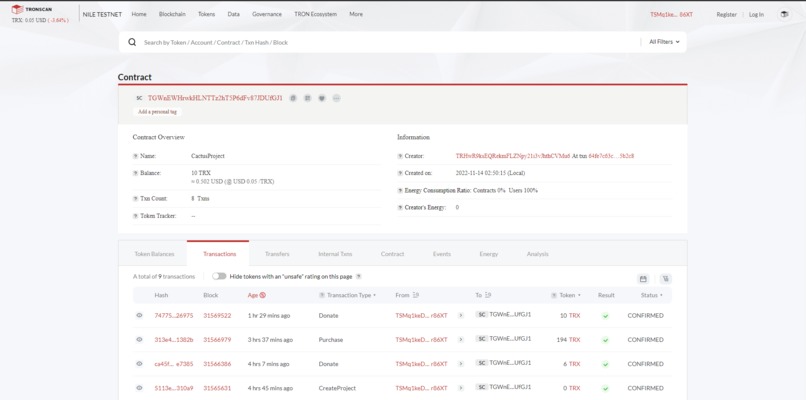This screenshot has height=400, width=806.
Task: Open the Transaction Type column filter
Action: click(x=374, y=295)
